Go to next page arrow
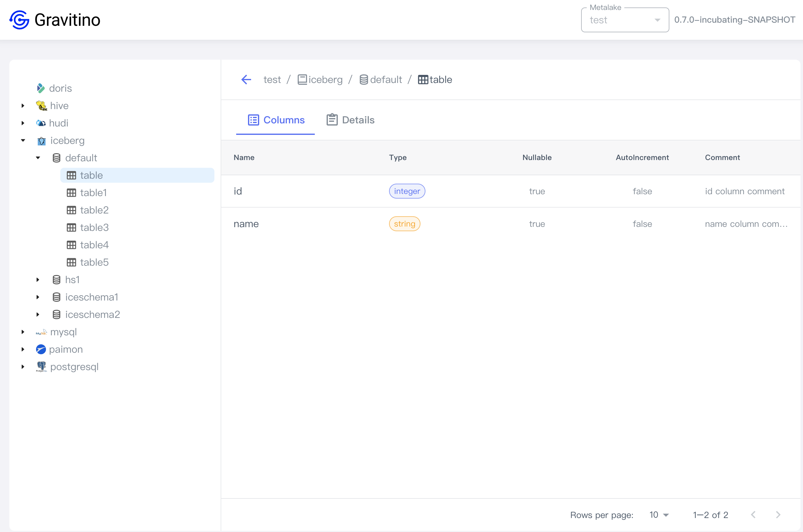The height and width of the screenshot is (532, 803). (x=778, y=515)
